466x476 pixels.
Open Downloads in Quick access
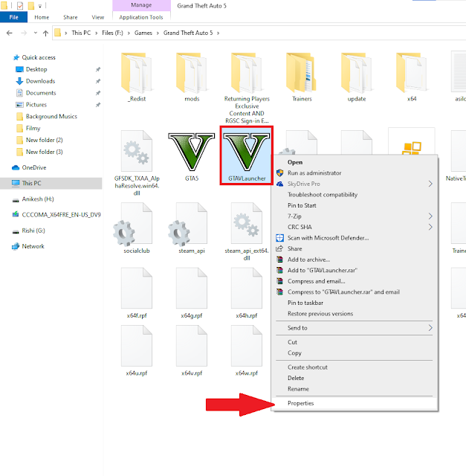(40, 81)
